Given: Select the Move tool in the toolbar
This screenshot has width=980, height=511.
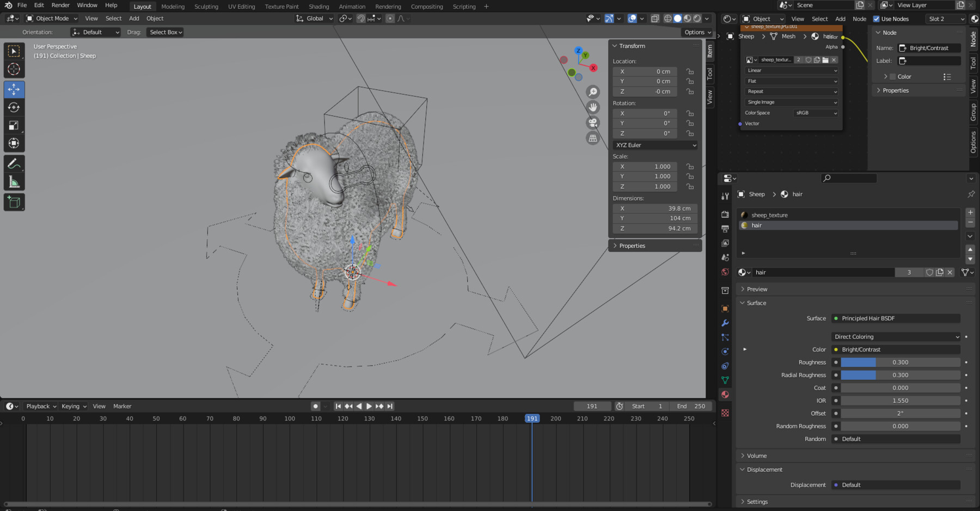Looking at the screenshot, I should pyautogui.click(x=14, y=89).
